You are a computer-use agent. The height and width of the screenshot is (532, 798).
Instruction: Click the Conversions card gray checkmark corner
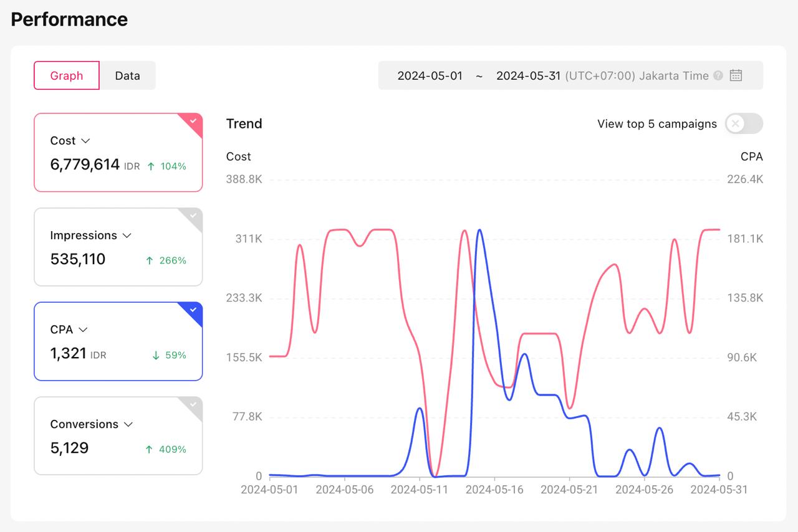pos(194,405)
